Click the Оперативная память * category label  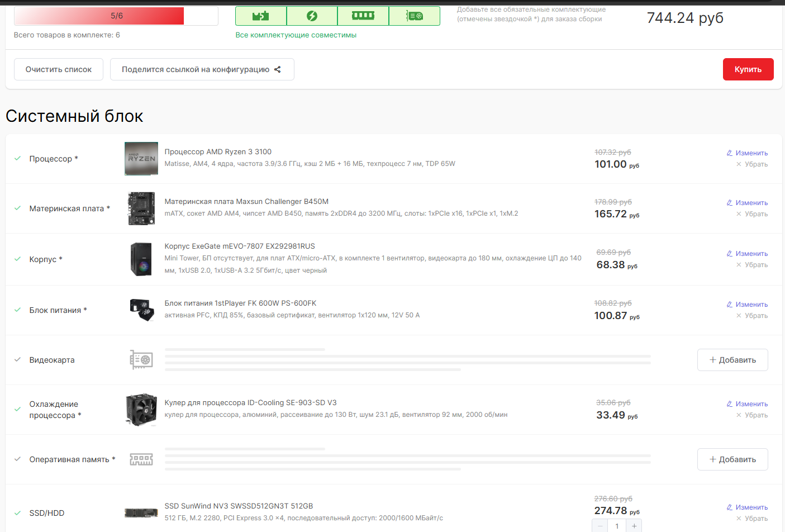click(73, 459)
